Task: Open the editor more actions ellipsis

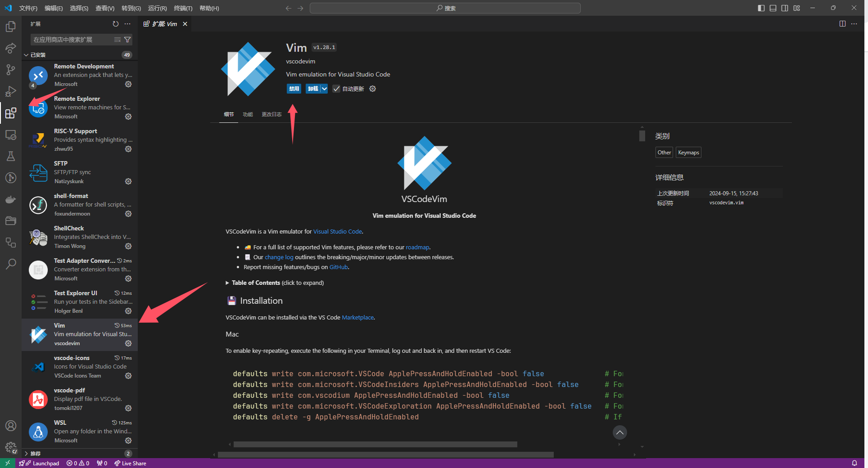Action: tap(854, 24)
